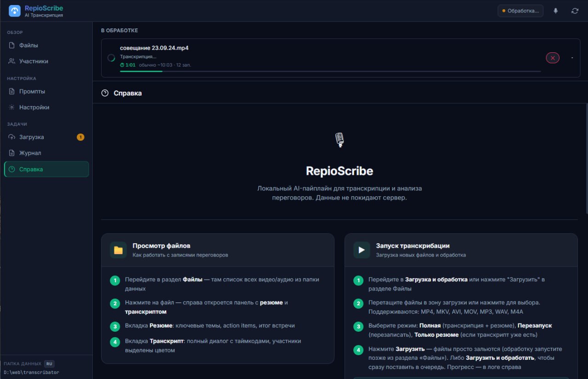Image resolution: width=588 pixels, height=379 pixels.
Task: Open the Участники section
Action: (46, 61)
